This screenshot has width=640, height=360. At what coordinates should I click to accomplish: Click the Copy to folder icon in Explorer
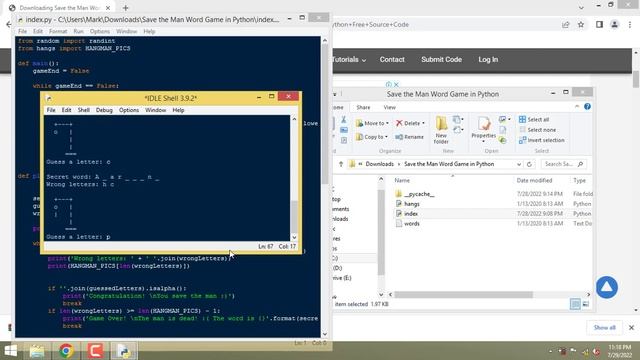tap(359, 137)
